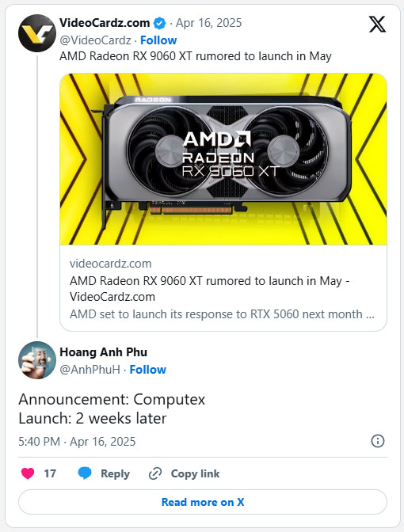Click the Copy link text
The width and height of the screenshot is (404, 532).
pyautogui.click(x=195, y=473)
